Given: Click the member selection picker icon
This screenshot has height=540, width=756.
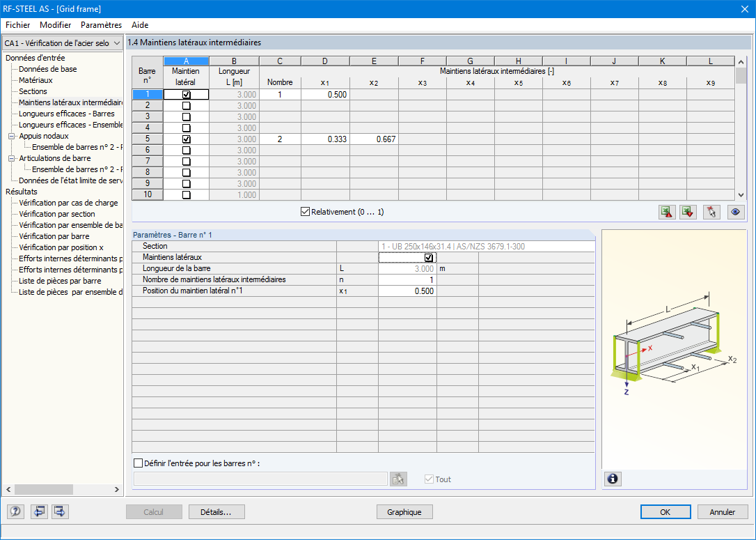Looking at the screenshot, I should click(398, 479).
